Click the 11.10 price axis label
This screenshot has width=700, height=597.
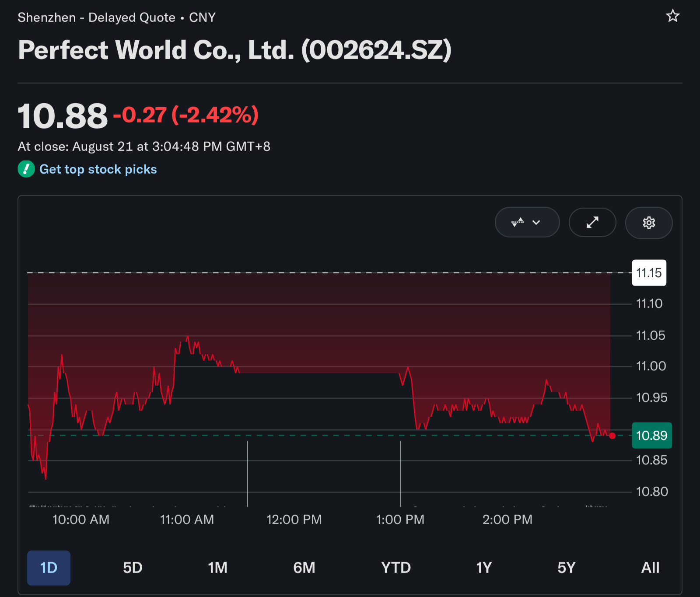pos(649,304)
